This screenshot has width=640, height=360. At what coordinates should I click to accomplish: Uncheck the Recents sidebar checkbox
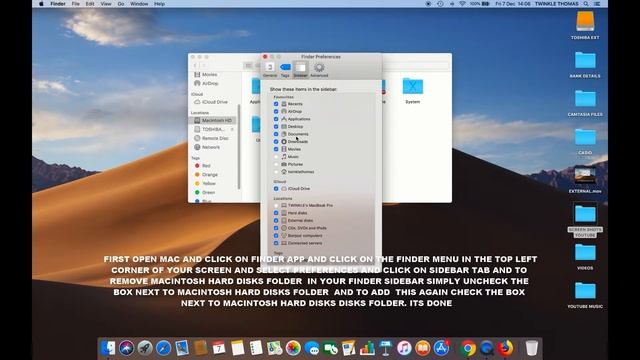coord(276,104)
